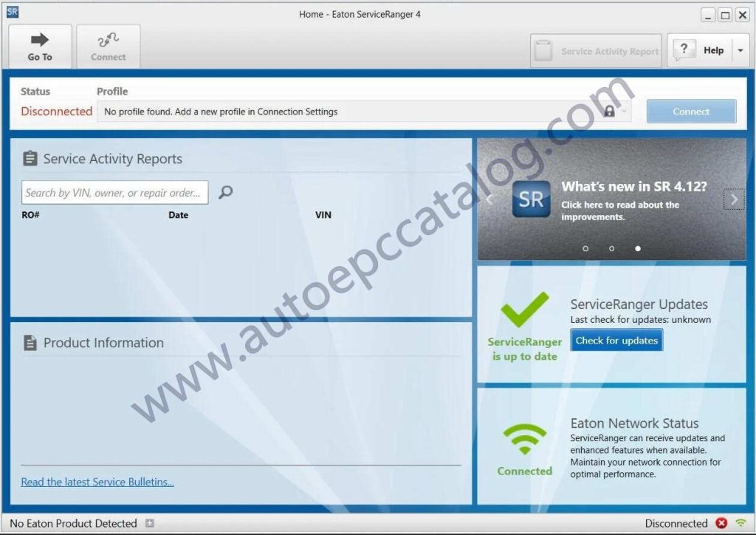Click the magnifying glass search icon
The width and height of the screenshot is (756, 535).
224,192
